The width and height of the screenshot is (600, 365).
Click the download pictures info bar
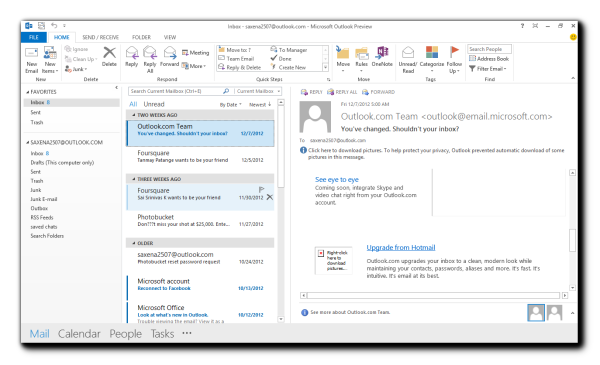[x=432, y=153]
